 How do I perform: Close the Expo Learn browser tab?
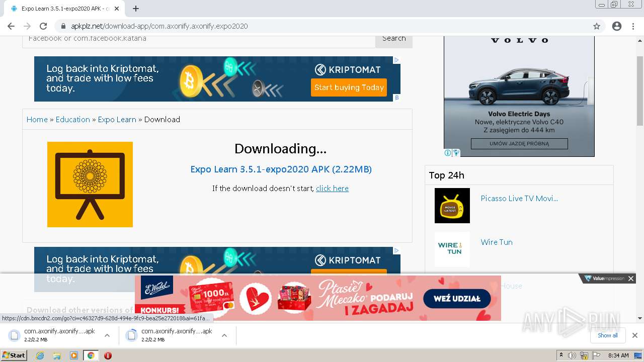[x=117, y=9]
